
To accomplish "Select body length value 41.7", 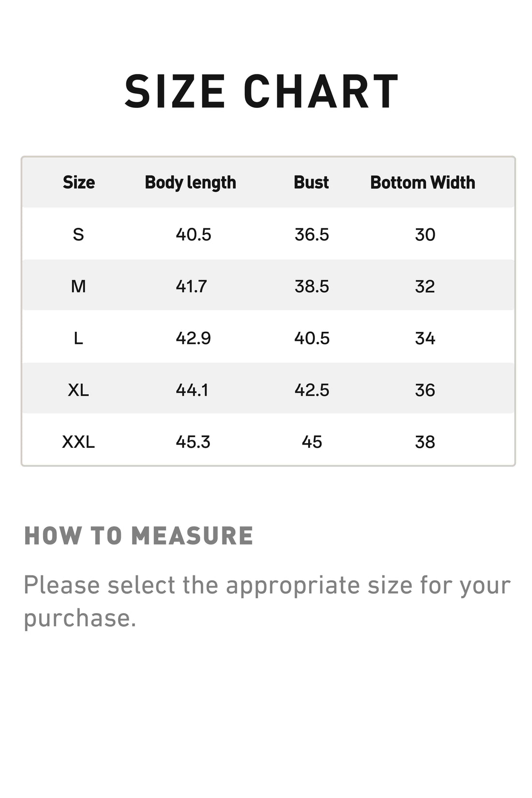I will (x=192, y=286).
